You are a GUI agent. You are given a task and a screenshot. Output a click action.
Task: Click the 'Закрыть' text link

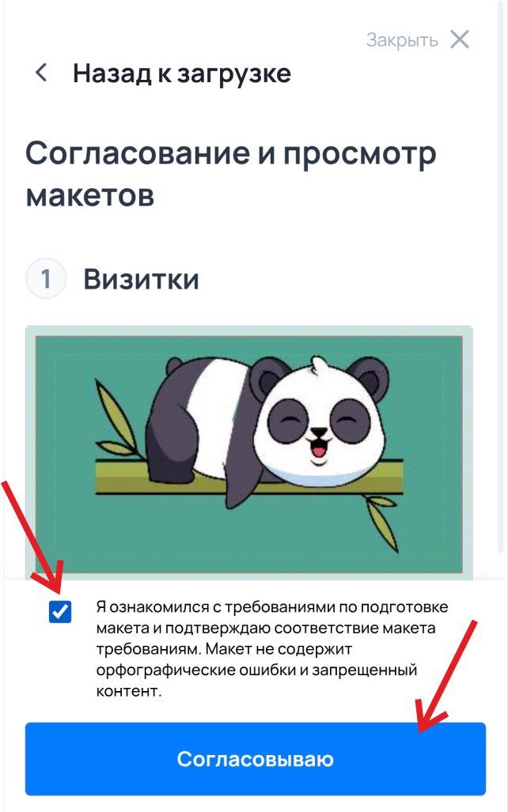click(402, 40)
